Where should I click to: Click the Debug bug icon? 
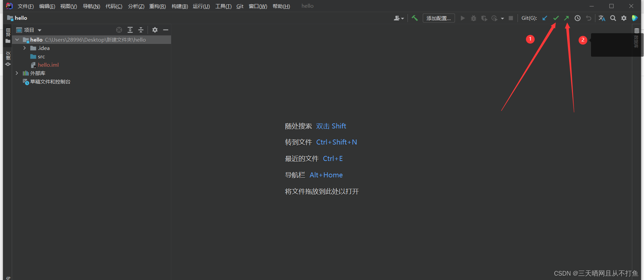474,18
